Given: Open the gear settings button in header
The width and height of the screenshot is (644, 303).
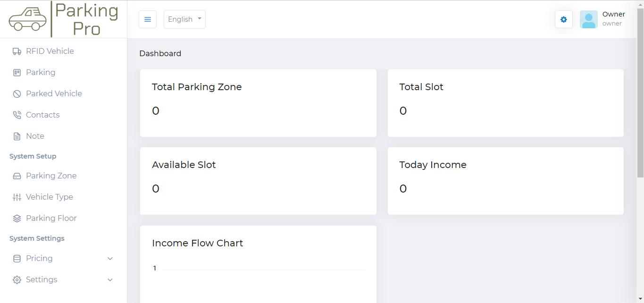Looking at the screenshot, I should click(x=563, y=19).
